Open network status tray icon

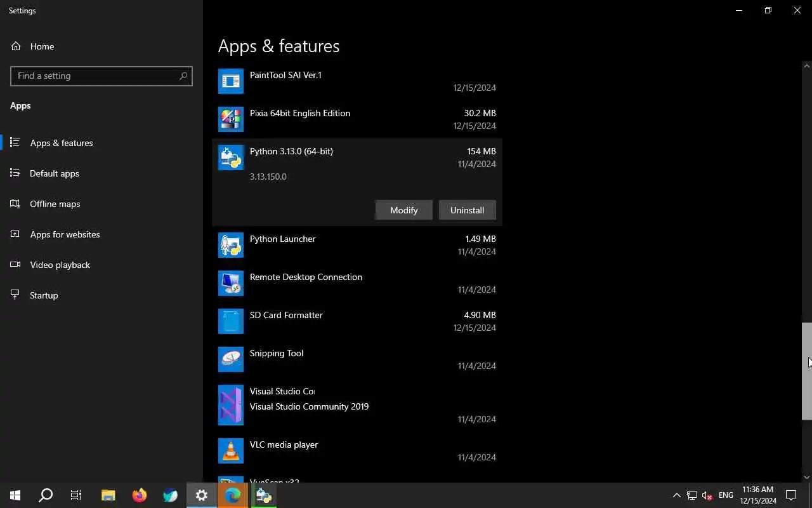[692, 495]
